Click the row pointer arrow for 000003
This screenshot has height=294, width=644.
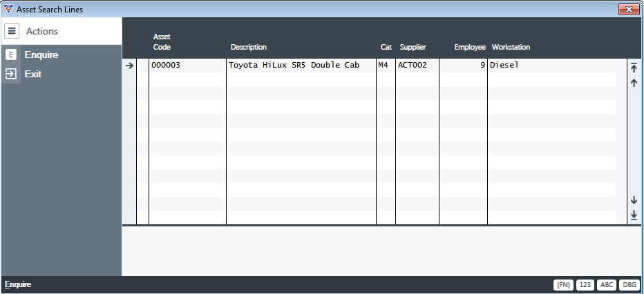click(x=129, y=65)
